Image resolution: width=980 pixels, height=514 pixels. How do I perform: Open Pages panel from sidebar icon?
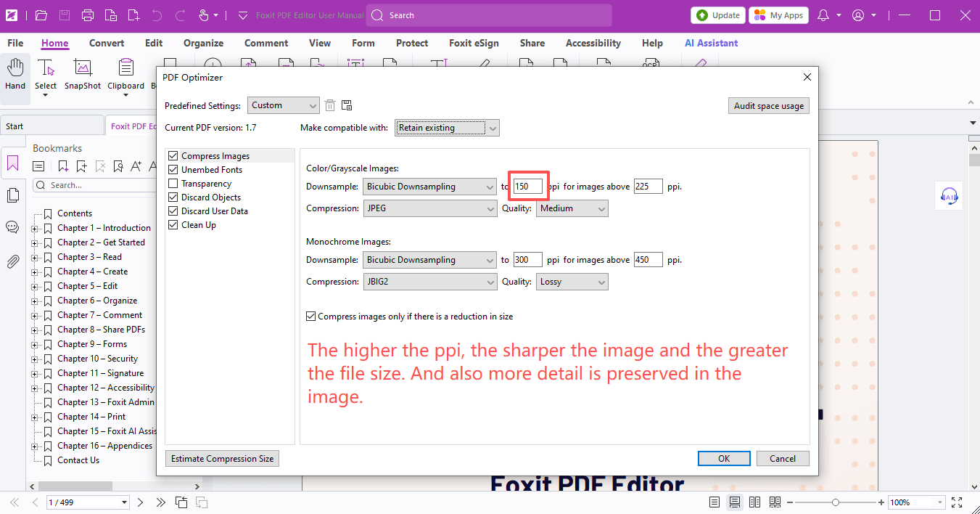(12, 195)
